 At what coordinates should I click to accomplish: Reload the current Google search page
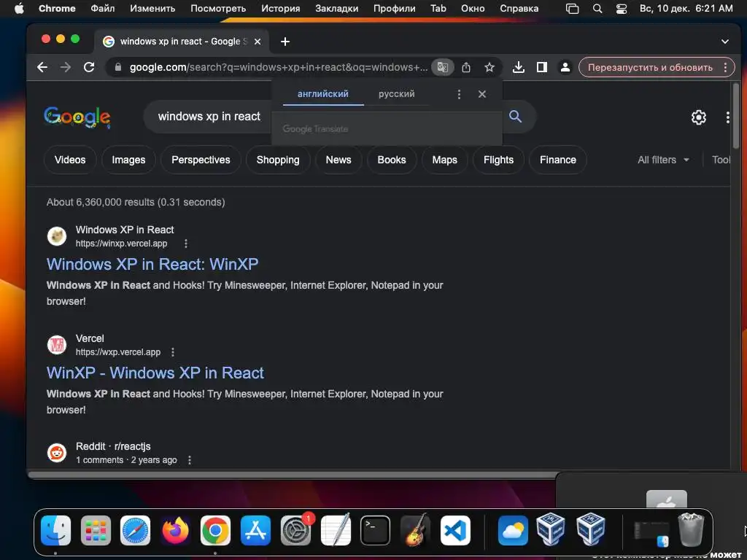point(89,67)
